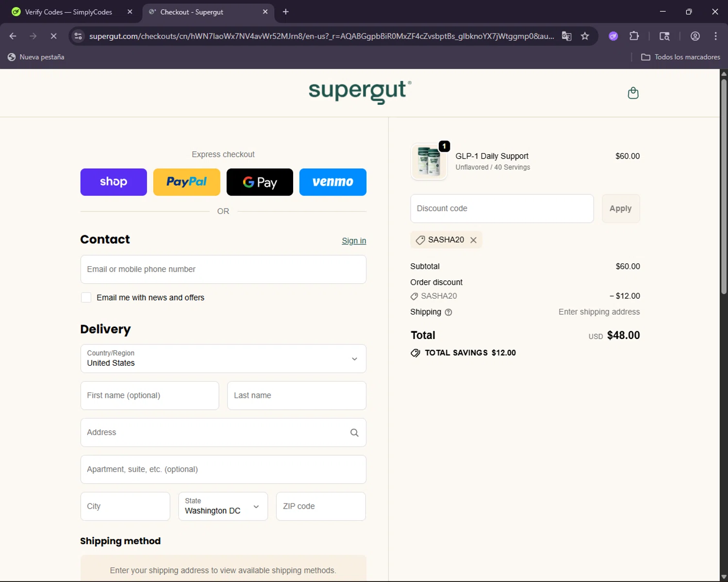
Task: Pay with Google Pay button
Action: pos(260,182)
